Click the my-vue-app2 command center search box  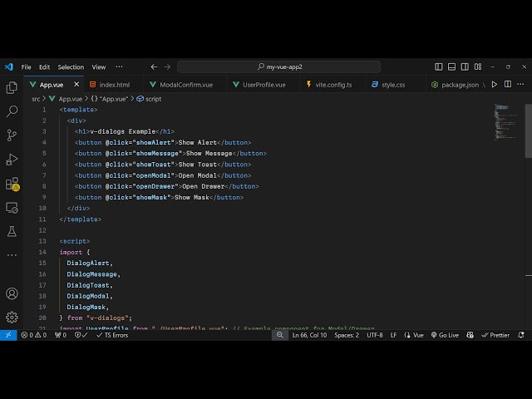click(278, 66)
